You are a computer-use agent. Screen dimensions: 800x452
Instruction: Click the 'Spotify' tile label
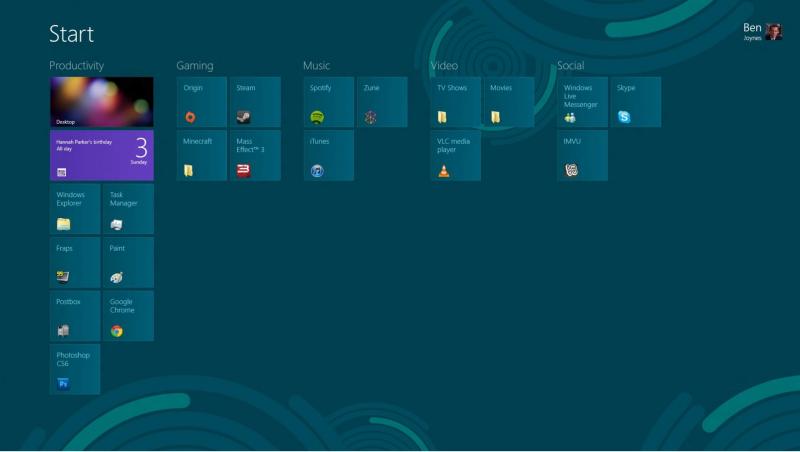click(320, 88)
